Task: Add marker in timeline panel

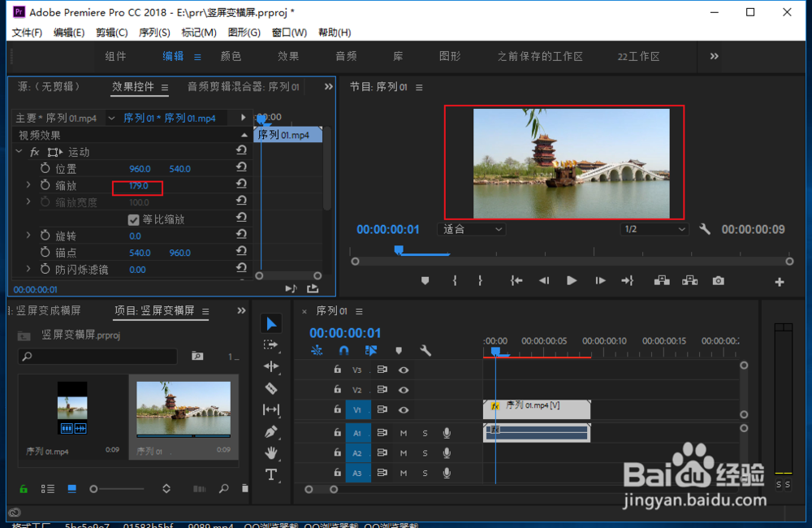Action: (x=399, y=351)
